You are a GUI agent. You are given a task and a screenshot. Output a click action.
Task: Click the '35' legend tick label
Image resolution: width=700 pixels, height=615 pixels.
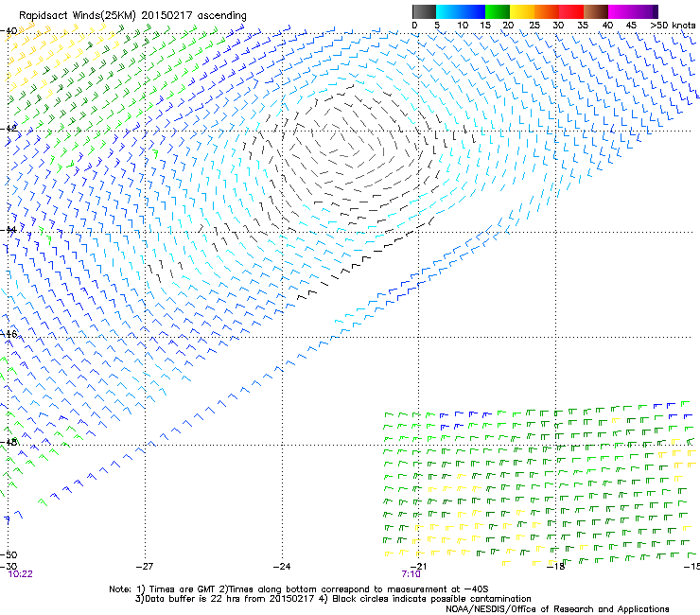click(583, 26)
